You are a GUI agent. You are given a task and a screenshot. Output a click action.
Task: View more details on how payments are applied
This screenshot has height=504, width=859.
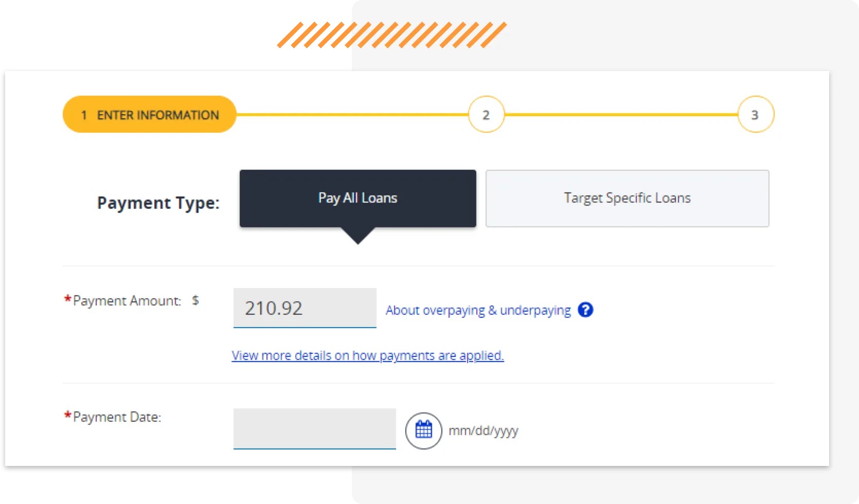click(367, 355)
